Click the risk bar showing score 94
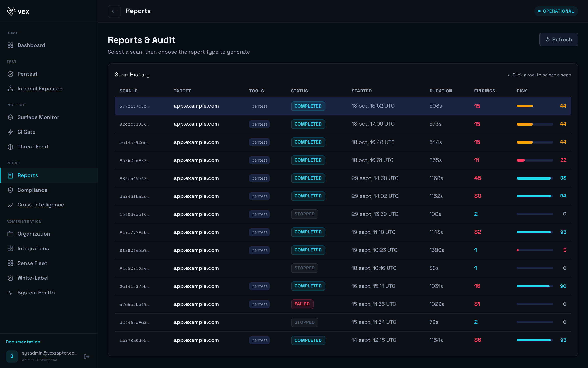 tap(535, 196)
